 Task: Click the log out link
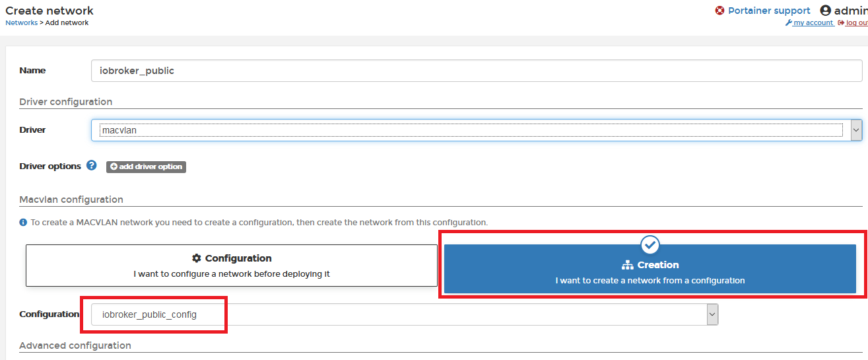coord(857,23)
